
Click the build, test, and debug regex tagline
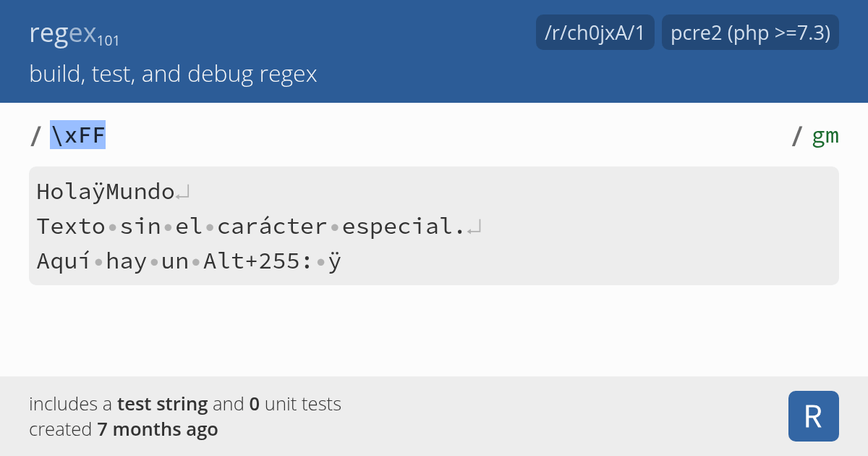tap(173, 73)
